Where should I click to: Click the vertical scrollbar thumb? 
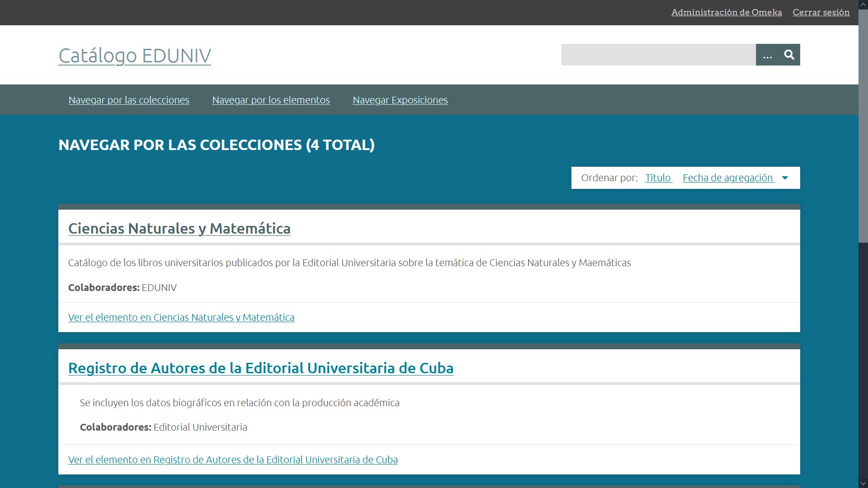pyautogui.click(x=863, y=126)
